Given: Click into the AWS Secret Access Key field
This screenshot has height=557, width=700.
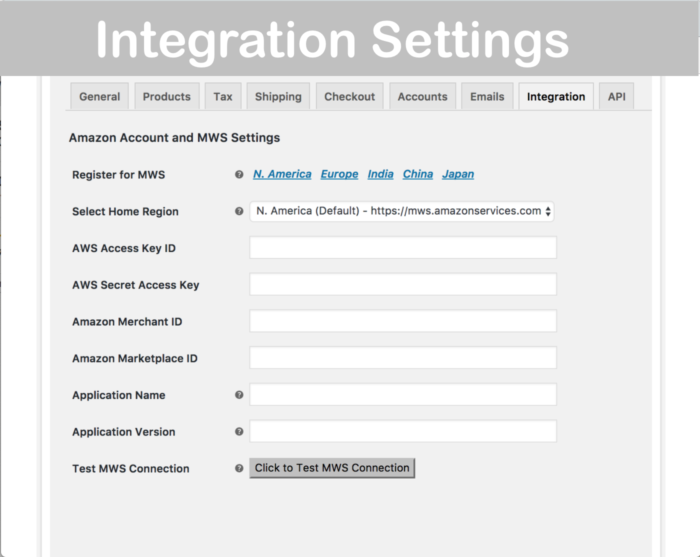Looking at the screenshot, I should point(402,285).
